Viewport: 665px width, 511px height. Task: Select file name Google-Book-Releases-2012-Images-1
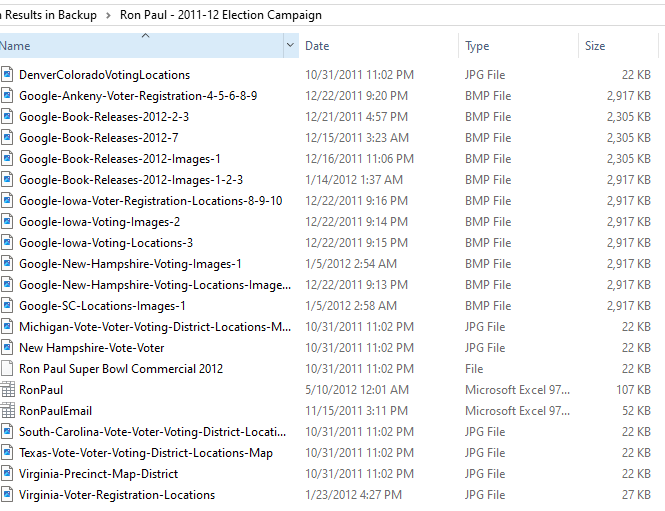click(x=120, y=159)
